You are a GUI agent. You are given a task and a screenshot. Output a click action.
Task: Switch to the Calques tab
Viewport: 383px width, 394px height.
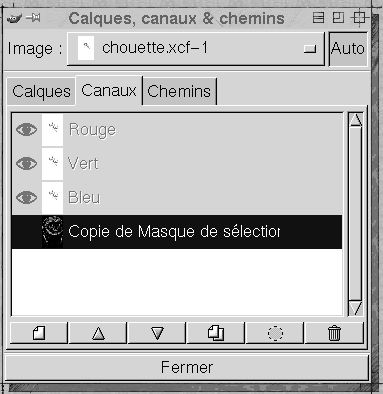tap(41, 91)
